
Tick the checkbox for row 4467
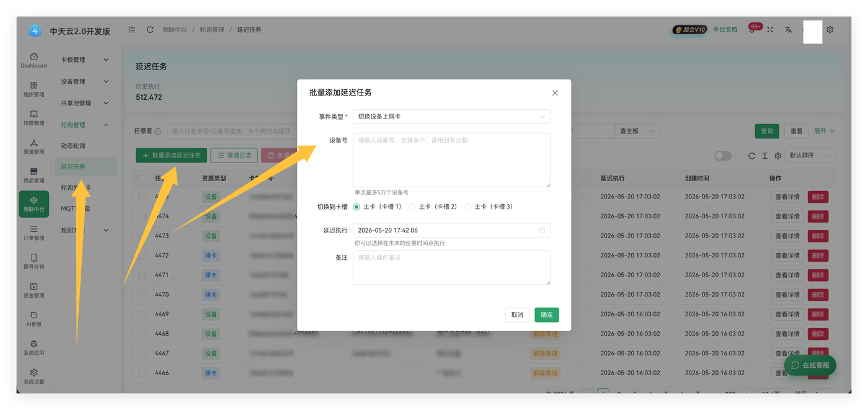(x=142, y=354)
